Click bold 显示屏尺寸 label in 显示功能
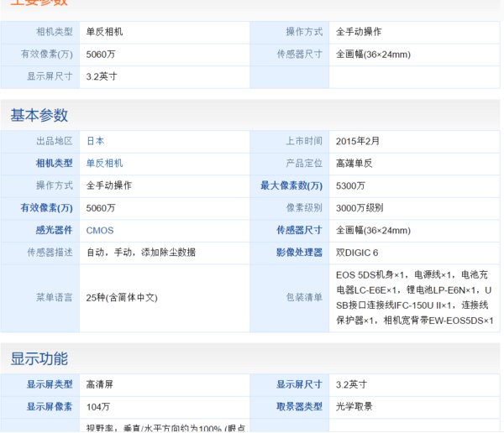 tap(299, 384)
